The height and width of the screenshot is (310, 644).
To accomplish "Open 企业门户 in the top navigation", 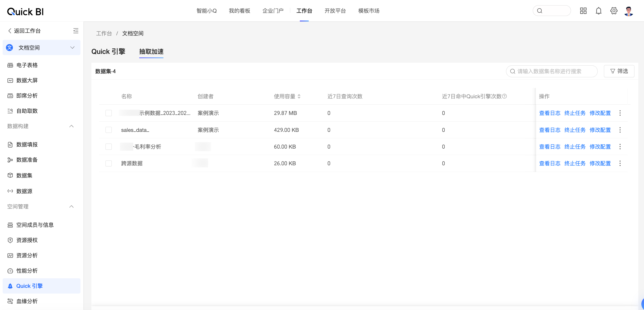I will click(273, 11).
